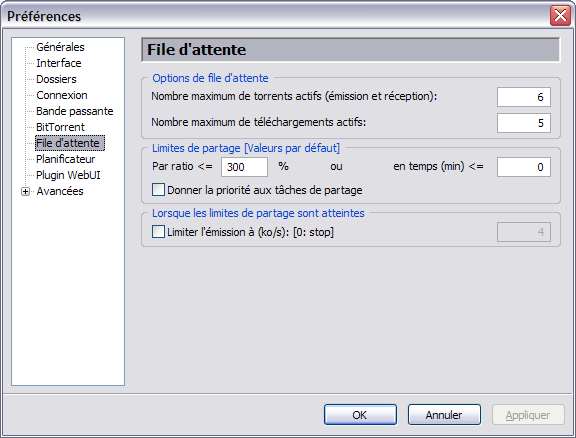This screenshot has width=576, height=438.
Task: Select Bande passante in sidebar
Action: tap(75, 111)
